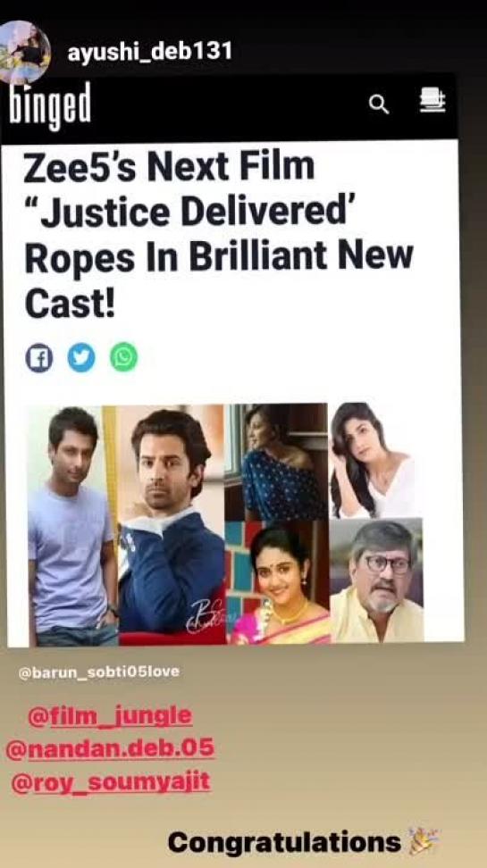
Task: Tap the party popper emoji sticker
Action: pos(424,841)
